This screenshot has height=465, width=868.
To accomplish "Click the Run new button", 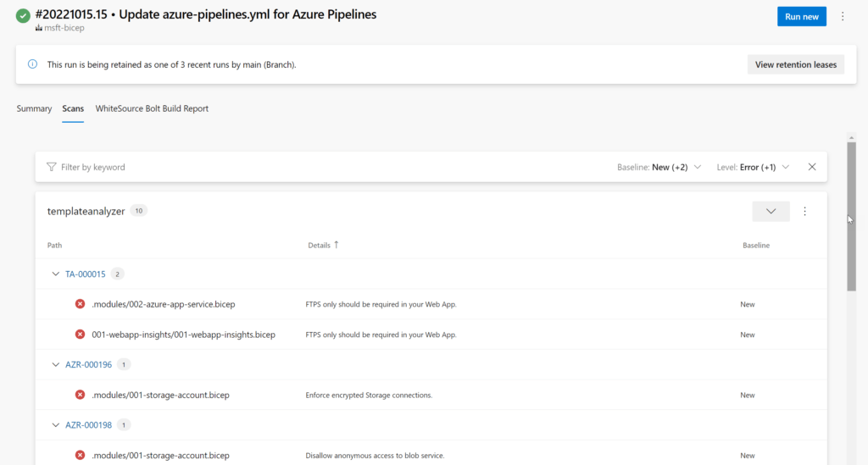I will pyautogui.click(x=802, y=17).
